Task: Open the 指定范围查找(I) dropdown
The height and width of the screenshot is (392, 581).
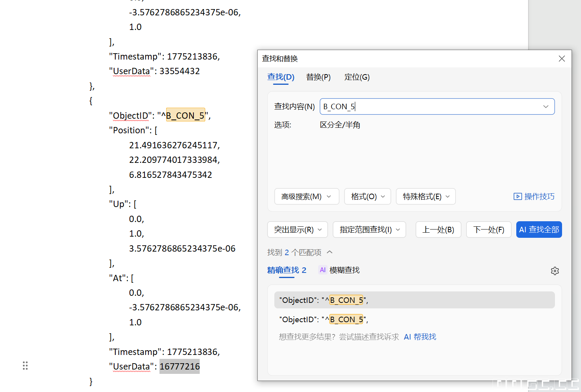Action: tap(369, 230)
